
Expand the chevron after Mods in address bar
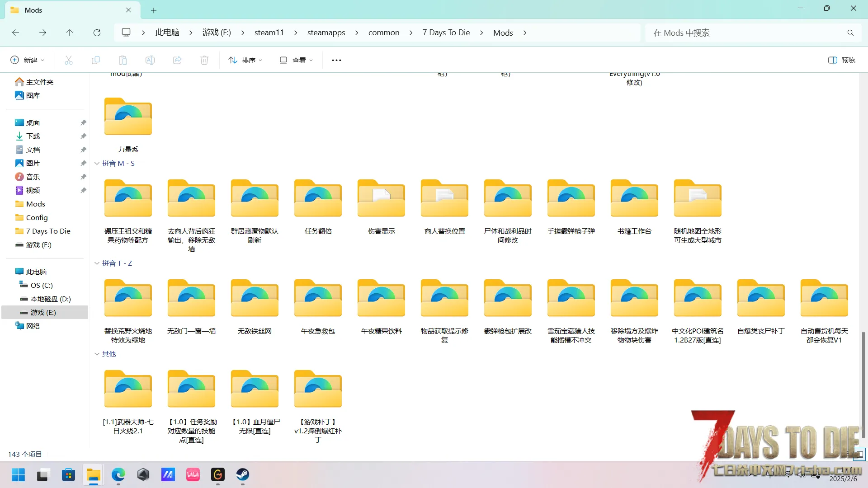[525, 33]
